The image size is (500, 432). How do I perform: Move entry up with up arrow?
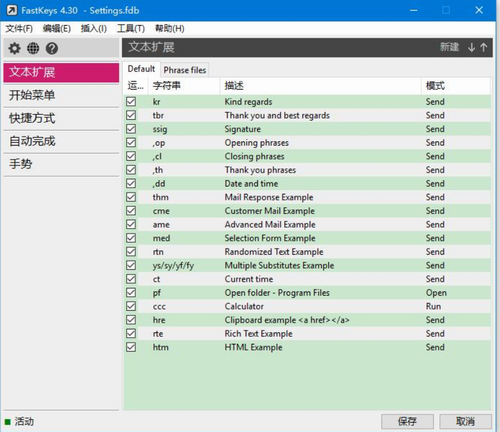483,47
